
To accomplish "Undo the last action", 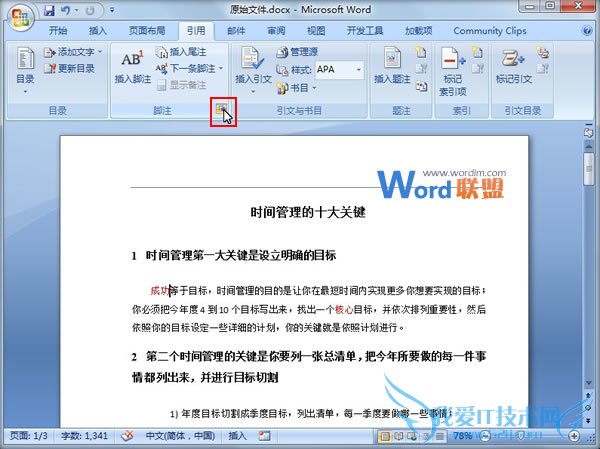I will [65, 10].
